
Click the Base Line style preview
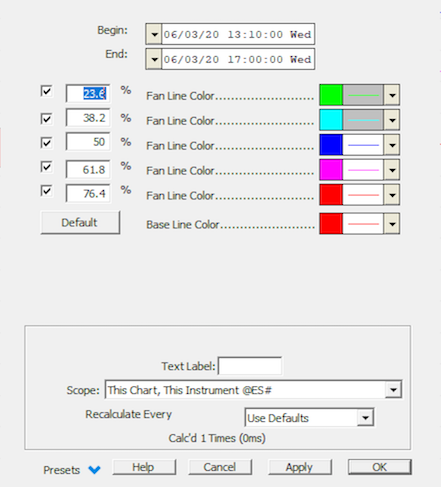click(363, 224)
